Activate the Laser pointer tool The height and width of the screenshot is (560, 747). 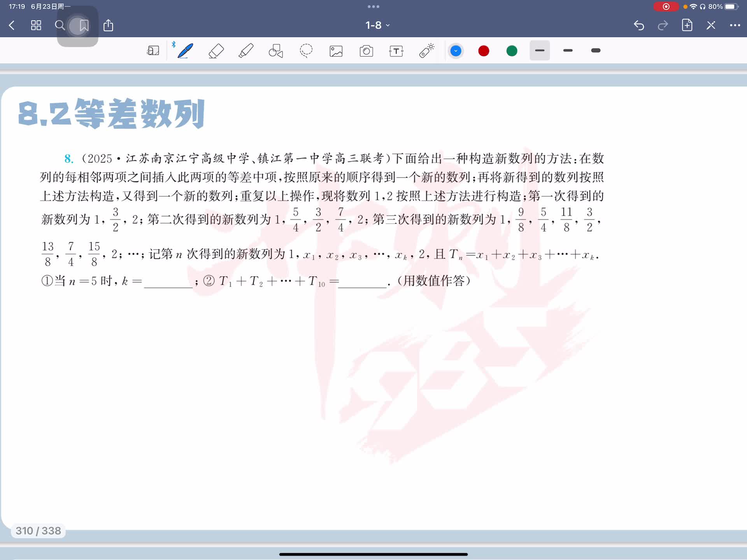426,51
